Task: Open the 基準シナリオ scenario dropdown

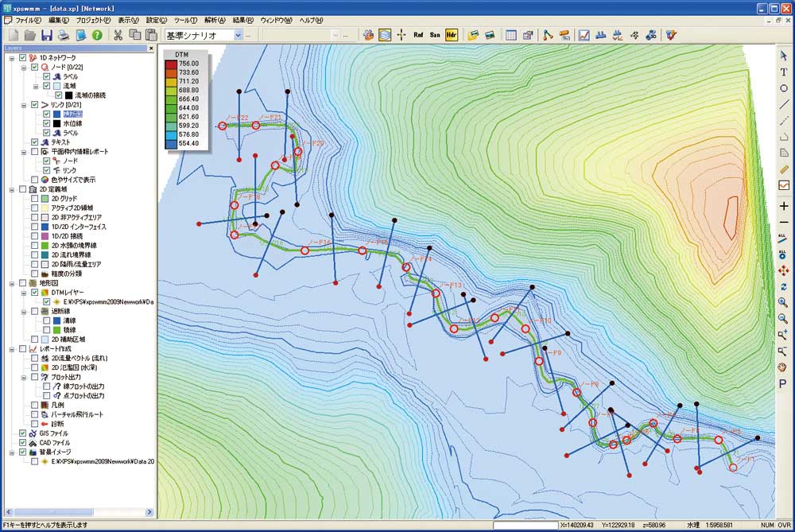Action: click(238, 35)
